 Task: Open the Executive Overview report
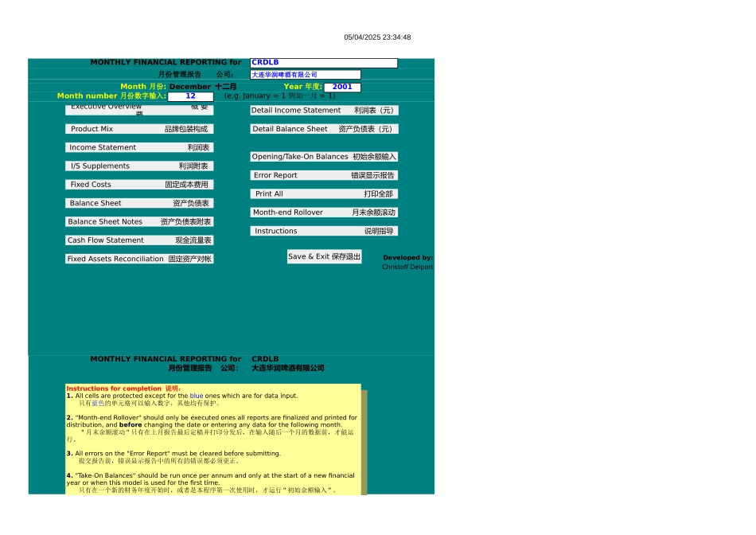pyautogui.click(x=139, y=109)
